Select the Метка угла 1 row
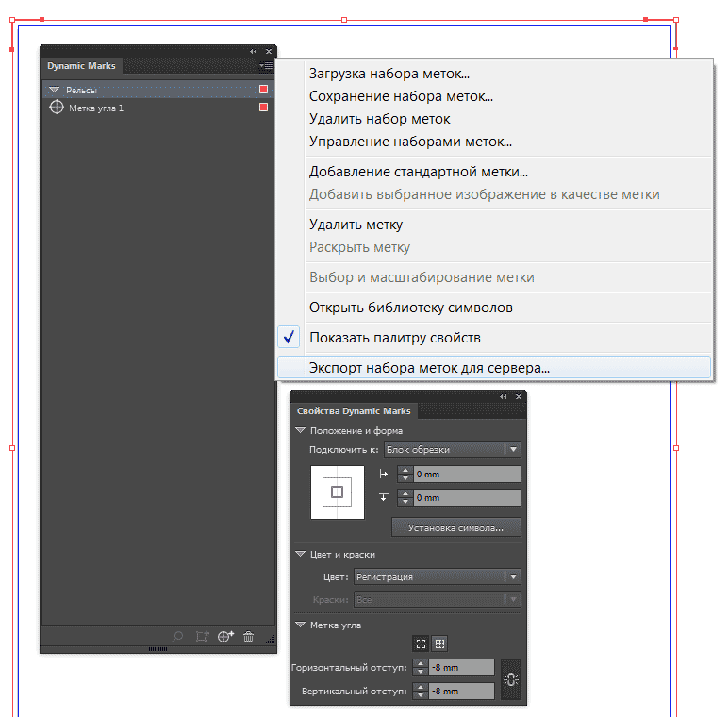This screenshot has height=717, width=728. point(158,108)
